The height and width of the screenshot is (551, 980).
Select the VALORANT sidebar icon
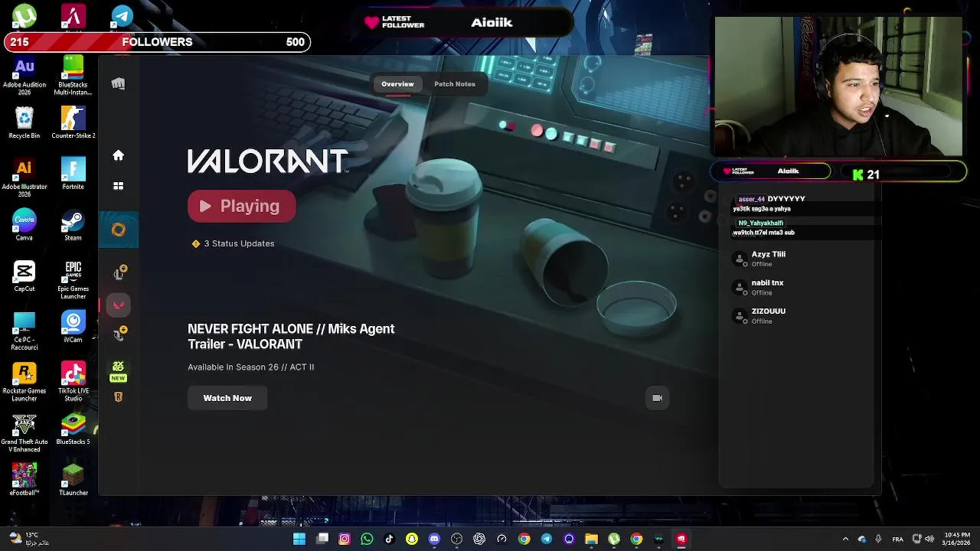(119, 305)
